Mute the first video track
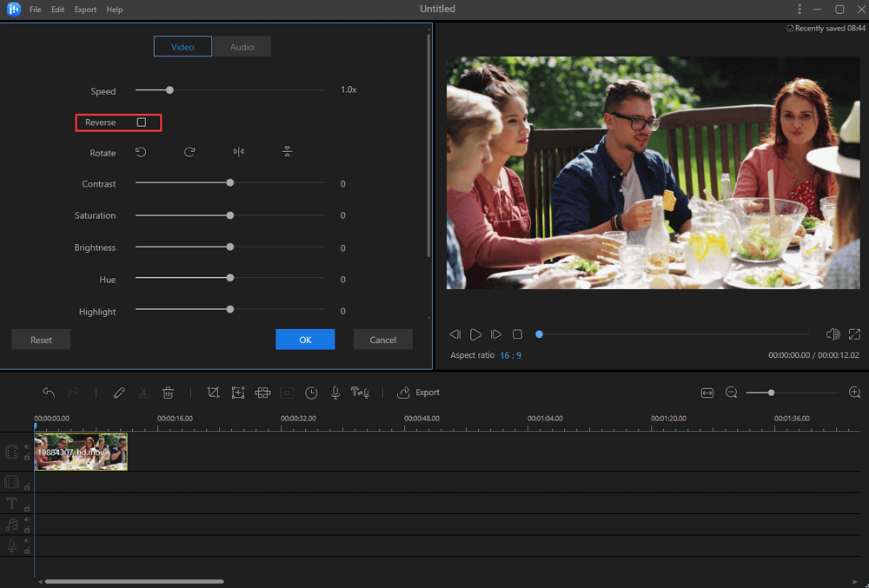Viewport: 869px width, 588px height. (x=26, y=447)
